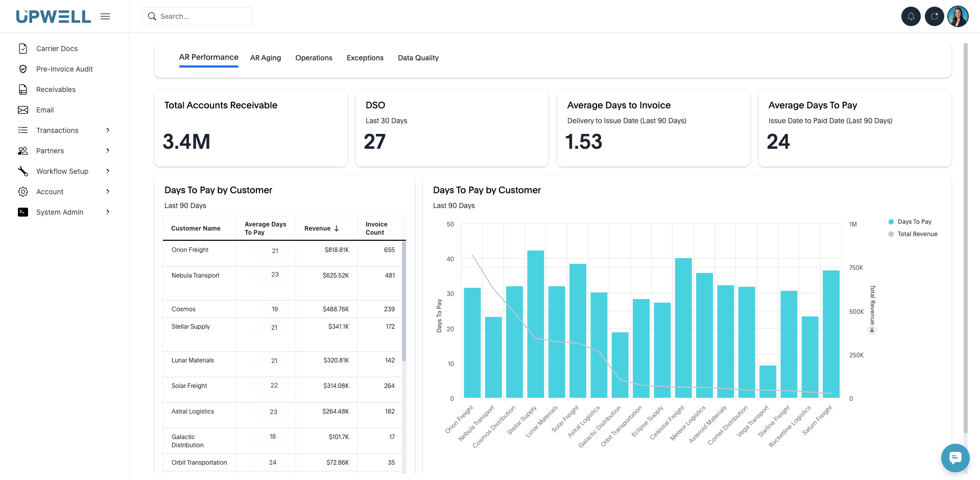The height and width of the screenshot is (480, 980).
Task: Open Receivables from the sidebar
Action: [56, 89]
